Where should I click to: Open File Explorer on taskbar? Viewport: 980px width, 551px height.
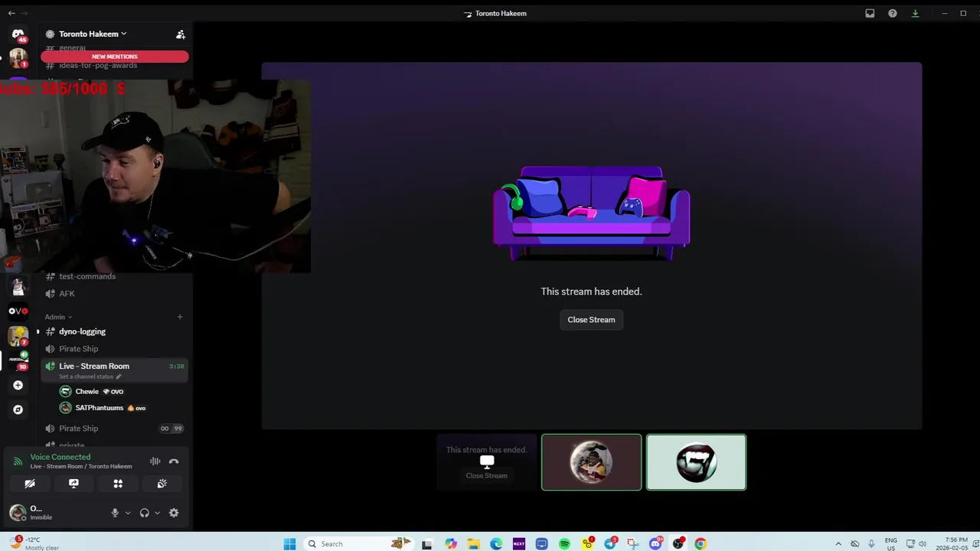click(x=473, y=544)
